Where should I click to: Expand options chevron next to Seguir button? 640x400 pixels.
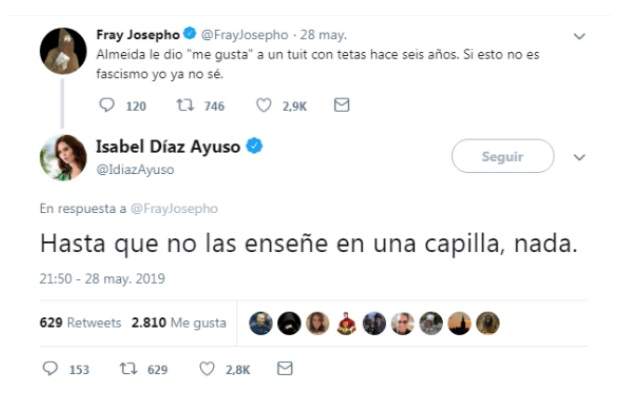[580, 157]
